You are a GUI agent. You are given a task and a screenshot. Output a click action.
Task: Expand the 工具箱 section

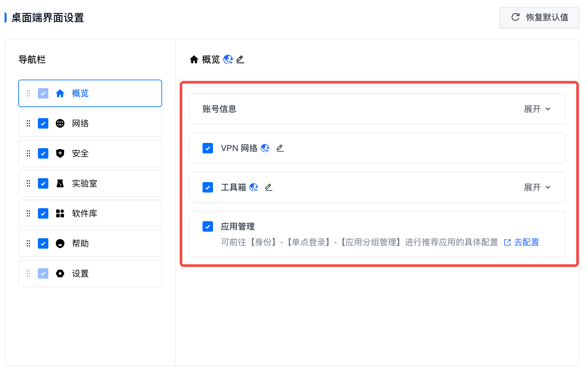[537, 187]
